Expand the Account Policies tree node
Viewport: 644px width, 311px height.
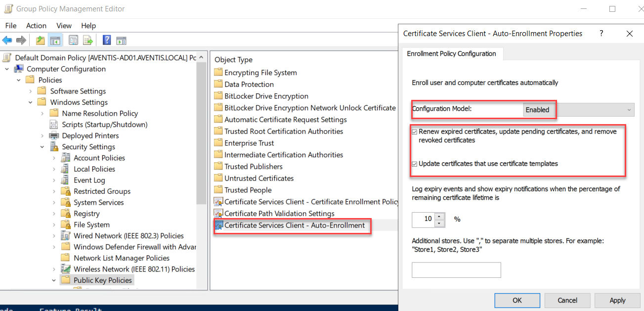click(x=54, y=158)
